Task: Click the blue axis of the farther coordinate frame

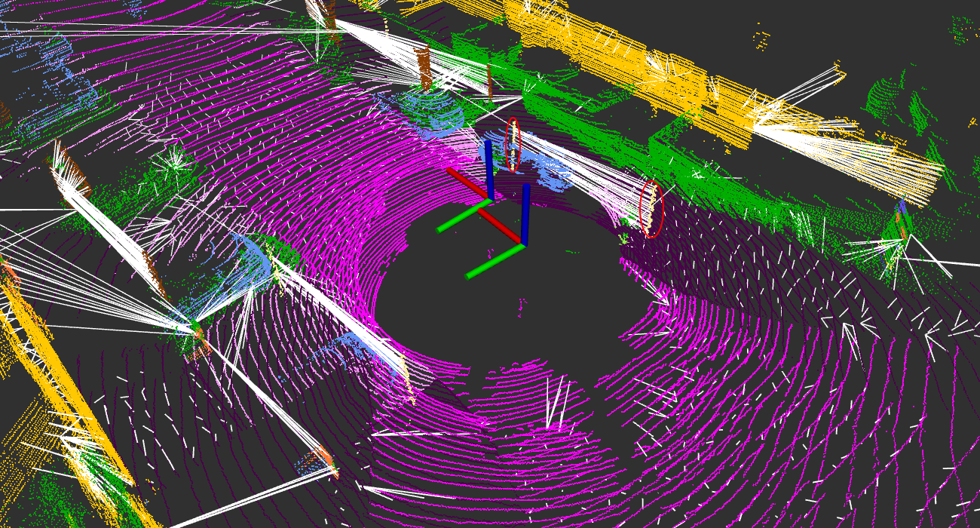Action: [x=489, y=170]
